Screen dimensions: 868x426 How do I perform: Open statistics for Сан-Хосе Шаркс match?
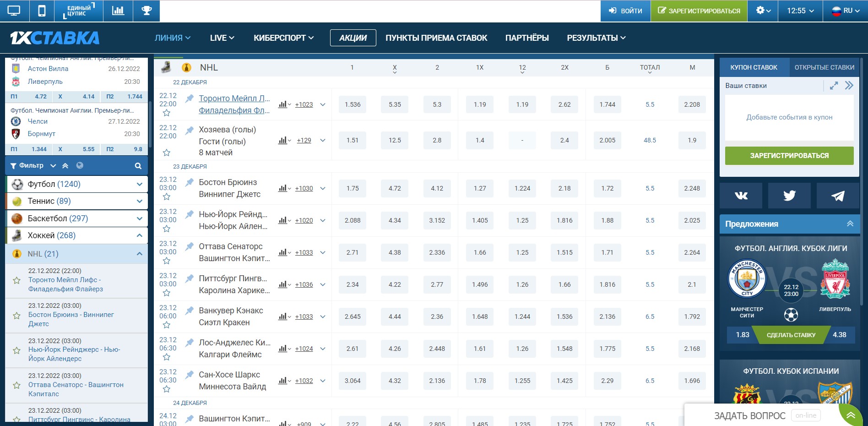[284, 381]
